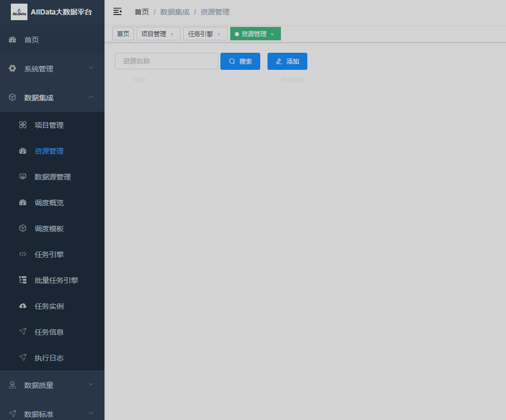Click the sidebar collapse hamburger icon
This screenshot has width=506, height=420.
tap(117, 11)
